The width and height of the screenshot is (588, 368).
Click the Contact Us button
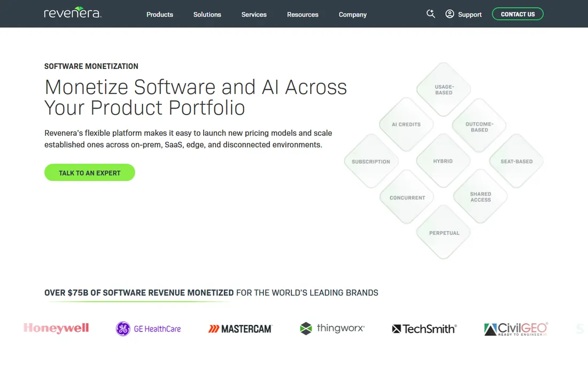517,14
